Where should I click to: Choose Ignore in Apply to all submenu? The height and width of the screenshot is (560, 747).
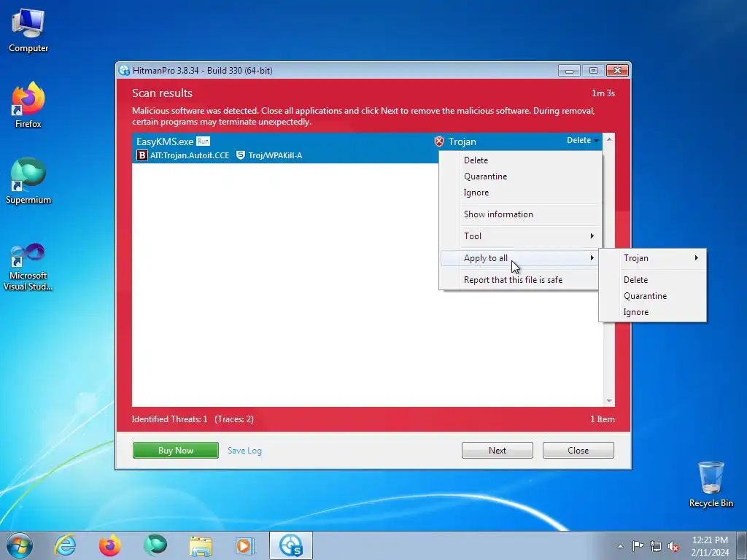tap(653, 312)
